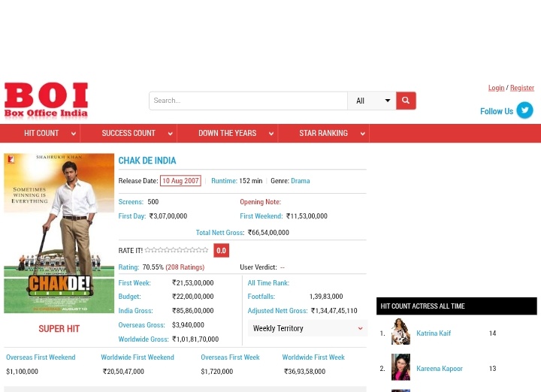Click the ₹1,01,81,70,000 worldwide gross value
Image resolution: width=541 pixels, height=392 pixels.
tap(195, 339)
